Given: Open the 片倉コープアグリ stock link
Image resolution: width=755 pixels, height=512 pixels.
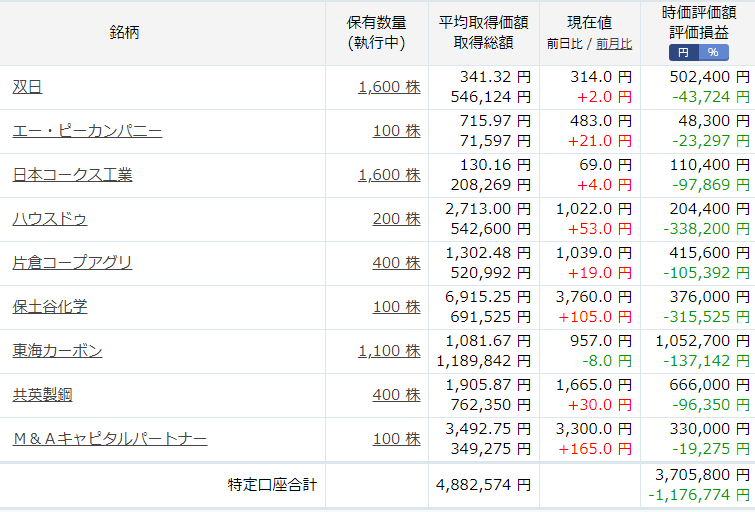Looking at the screenshot, I should pos(72,263).
